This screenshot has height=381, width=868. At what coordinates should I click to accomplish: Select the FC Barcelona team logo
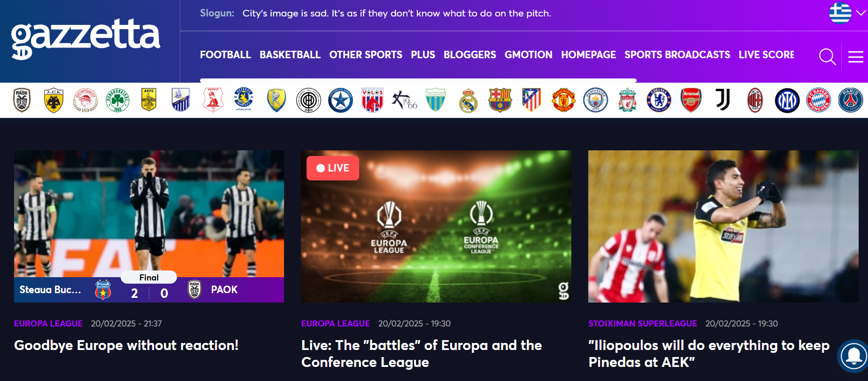point(500,100)
